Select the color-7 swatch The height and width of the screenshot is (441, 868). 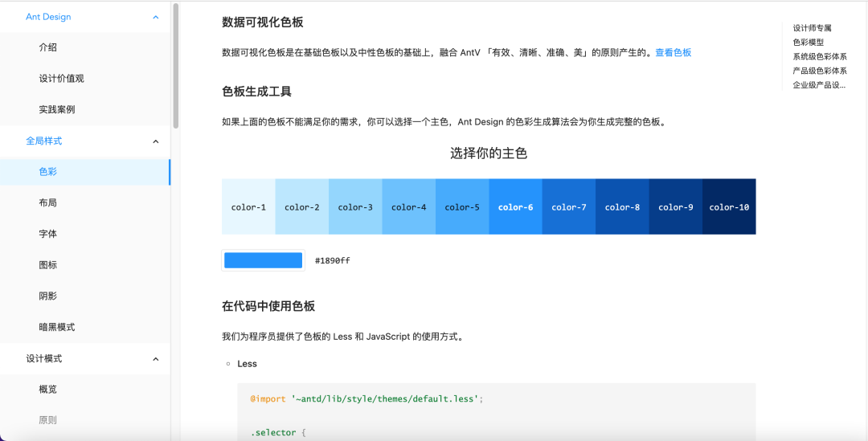569,206
